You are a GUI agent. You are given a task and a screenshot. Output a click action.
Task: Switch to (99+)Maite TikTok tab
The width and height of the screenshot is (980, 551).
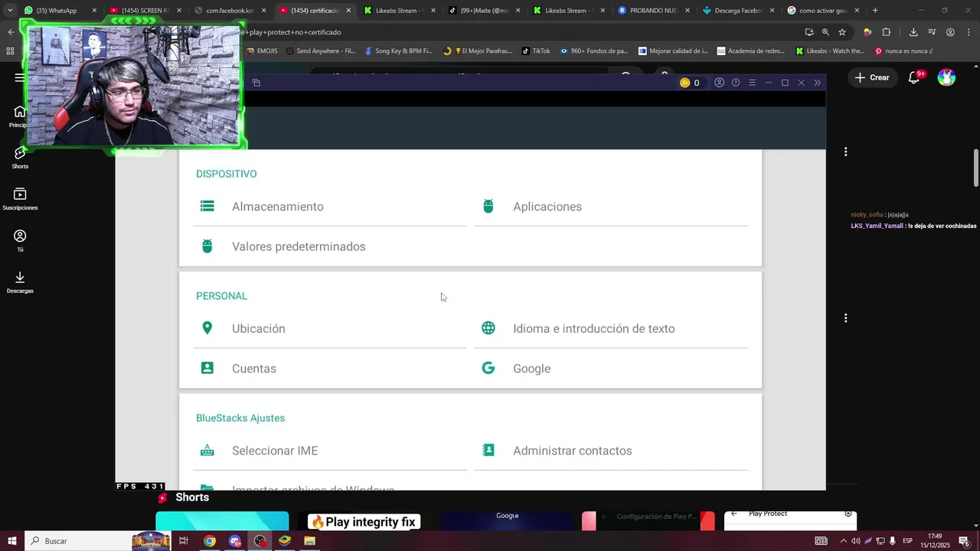(x=484, y=11)
